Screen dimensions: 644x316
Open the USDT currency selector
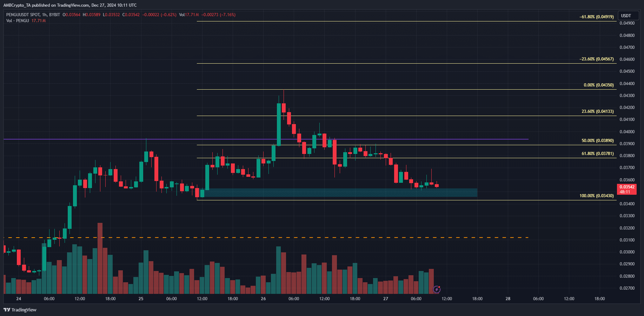[x=628, y=16]
